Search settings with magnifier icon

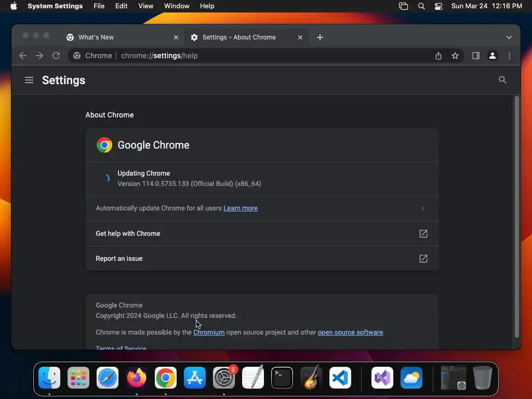(x=502, y=80)
